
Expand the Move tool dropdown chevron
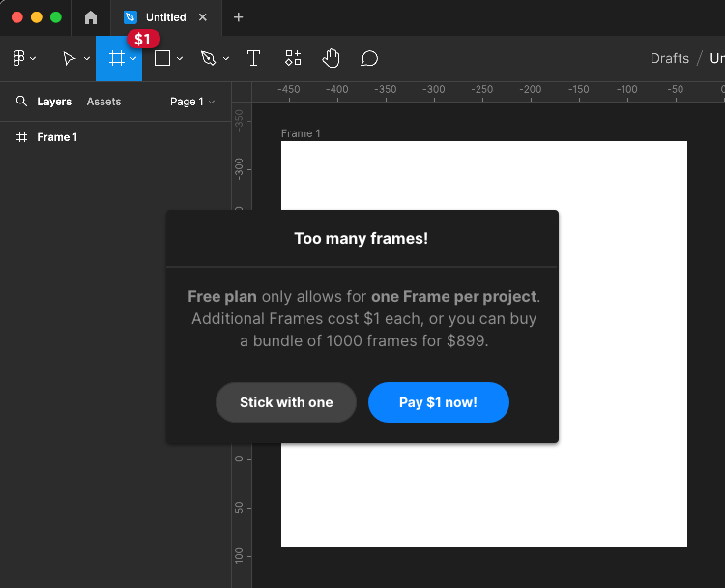86,58
